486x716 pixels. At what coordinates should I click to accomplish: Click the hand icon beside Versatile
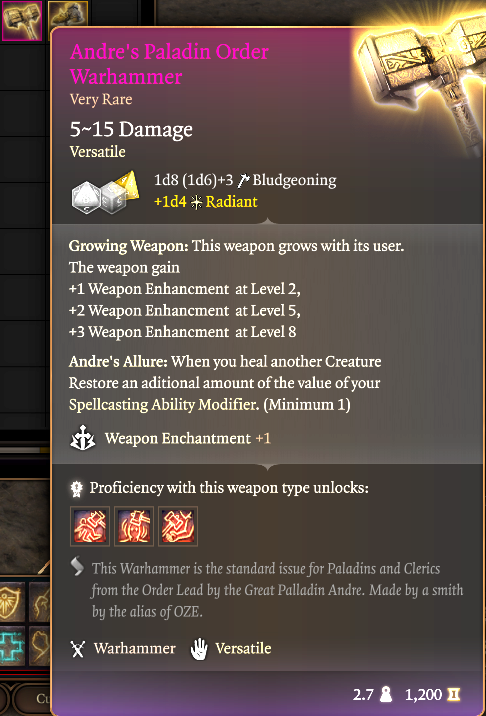pos(199,649)
